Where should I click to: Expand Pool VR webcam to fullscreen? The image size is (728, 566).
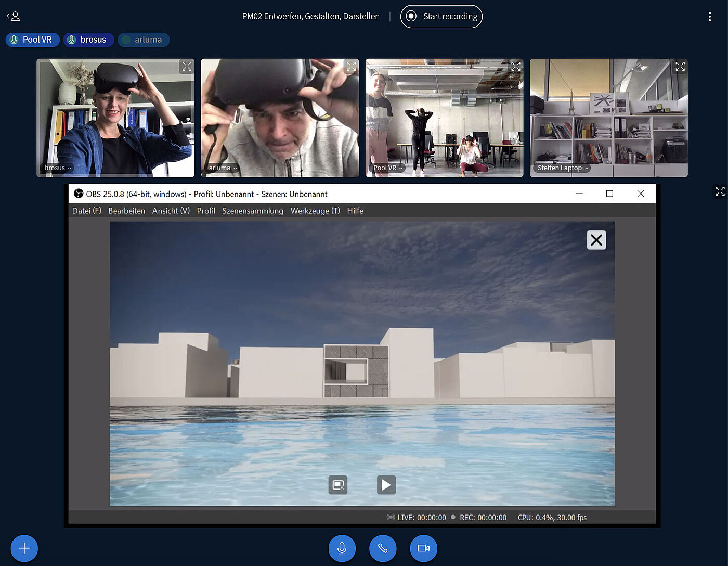(515, 67)
